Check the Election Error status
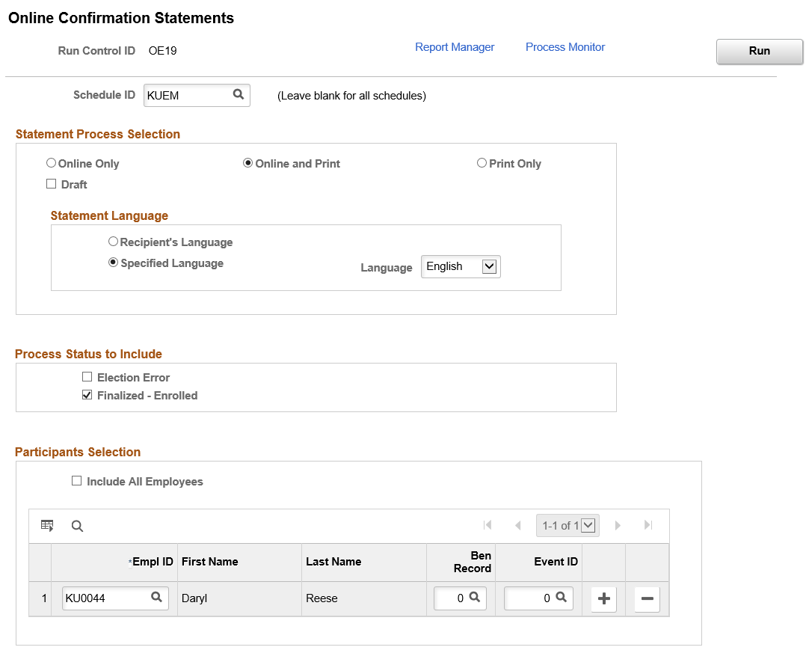The width and height of the screenshot is (812, 656). click(87, 377)
